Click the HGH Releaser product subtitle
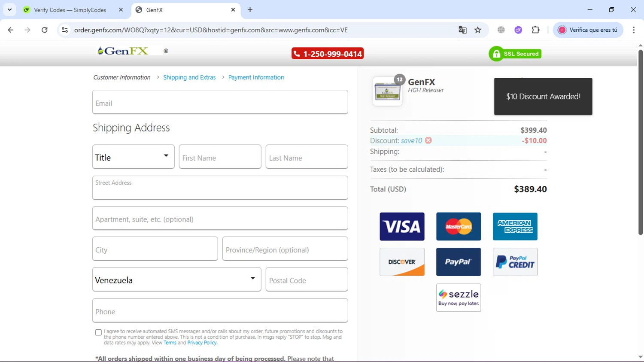Viewport: 644px width, 362px height. [x=426, y=90]
